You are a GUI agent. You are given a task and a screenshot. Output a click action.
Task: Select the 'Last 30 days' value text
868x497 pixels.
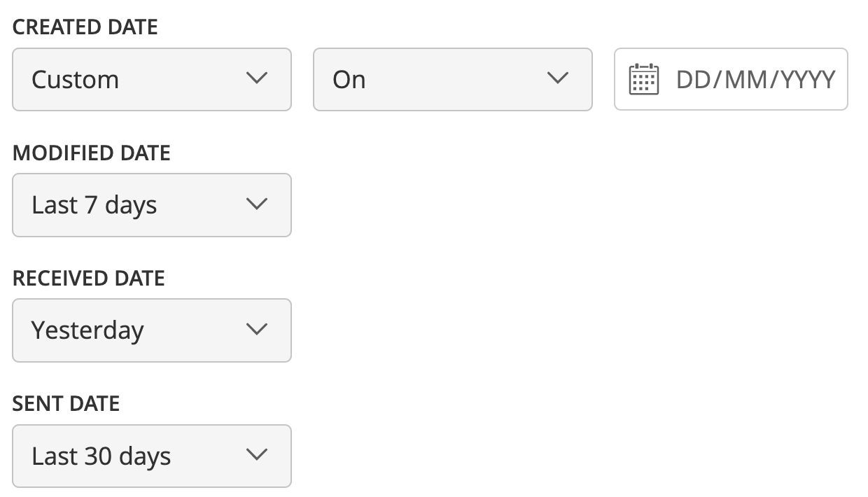(101, 456)
